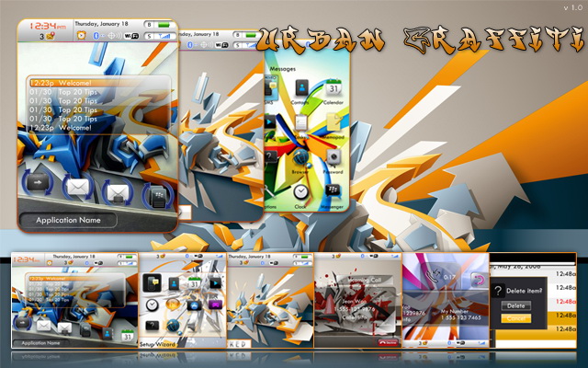Open the first bottom thumbnail with blue graffiti home screen
The width and height of the screenshot is (588, 368).
coord(74,300)
